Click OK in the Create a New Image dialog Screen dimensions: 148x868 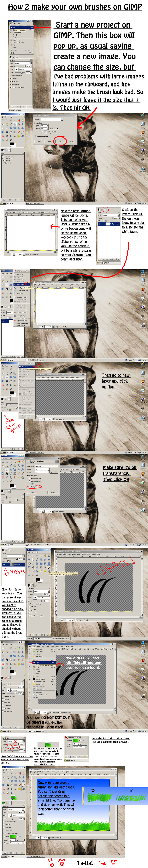click(x=60, y=142)
